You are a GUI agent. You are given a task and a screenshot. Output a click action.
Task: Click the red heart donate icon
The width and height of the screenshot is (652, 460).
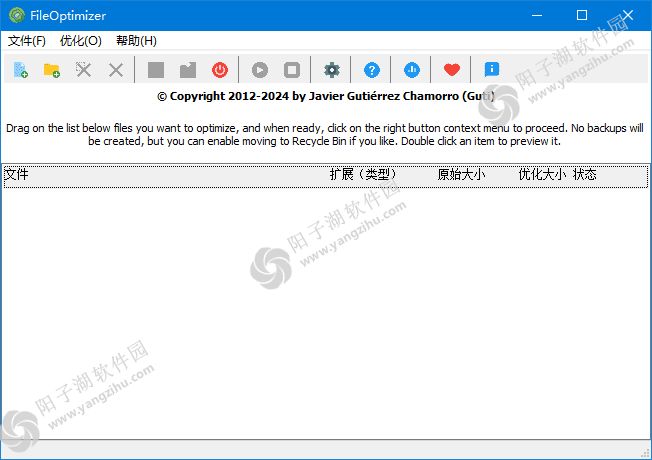coord(452,70)
